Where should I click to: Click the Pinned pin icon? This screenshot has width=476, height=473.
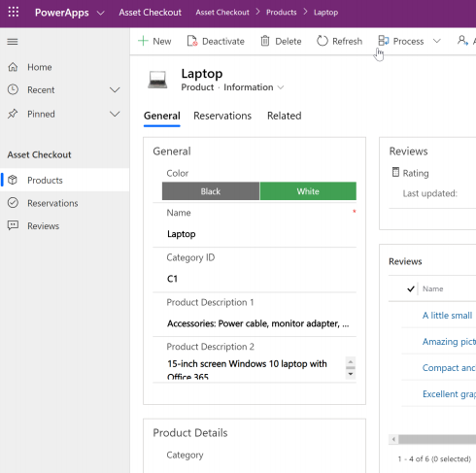(13, 114)
